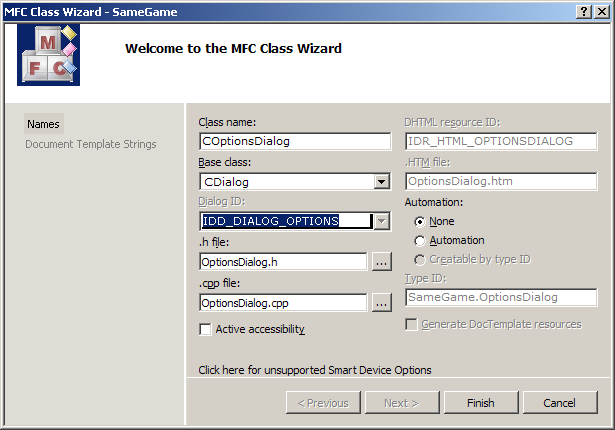
Task: Click the Previous button
Action: (323, 403)
